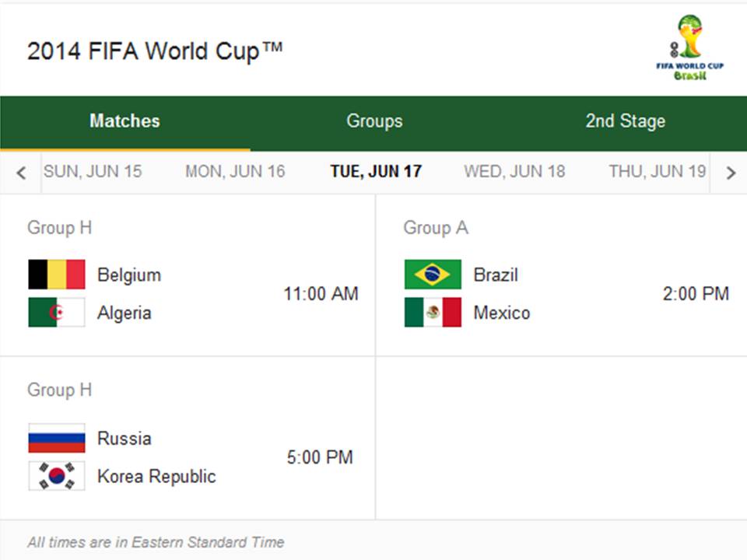The image size is (747, 560).
Task: Click the Algeria flag icon
Action: point(56,313)
